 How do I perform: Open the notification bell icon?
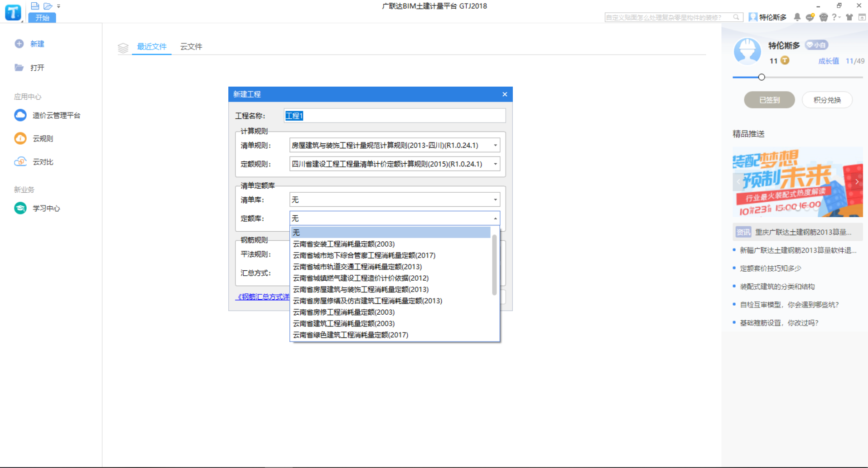click(797, 17)
